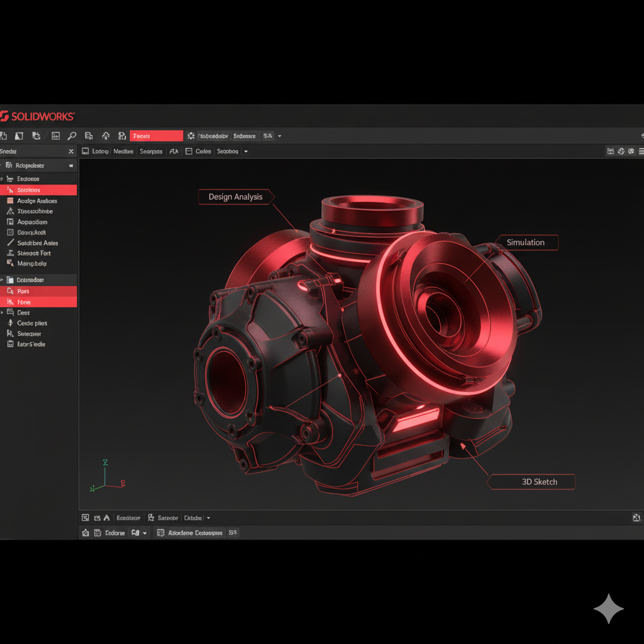Open dropdown arrow after Seqobog tab

[x=246, y=152]
